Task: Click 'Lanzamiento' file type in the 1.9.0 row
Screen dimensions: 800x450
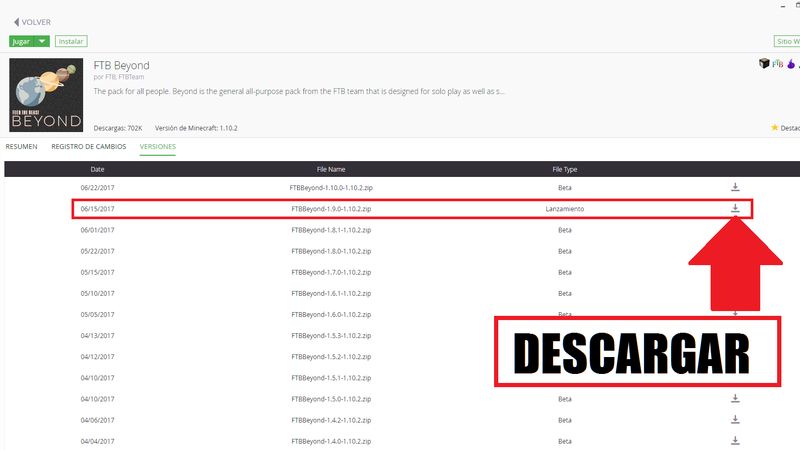Action: point(565,209)
